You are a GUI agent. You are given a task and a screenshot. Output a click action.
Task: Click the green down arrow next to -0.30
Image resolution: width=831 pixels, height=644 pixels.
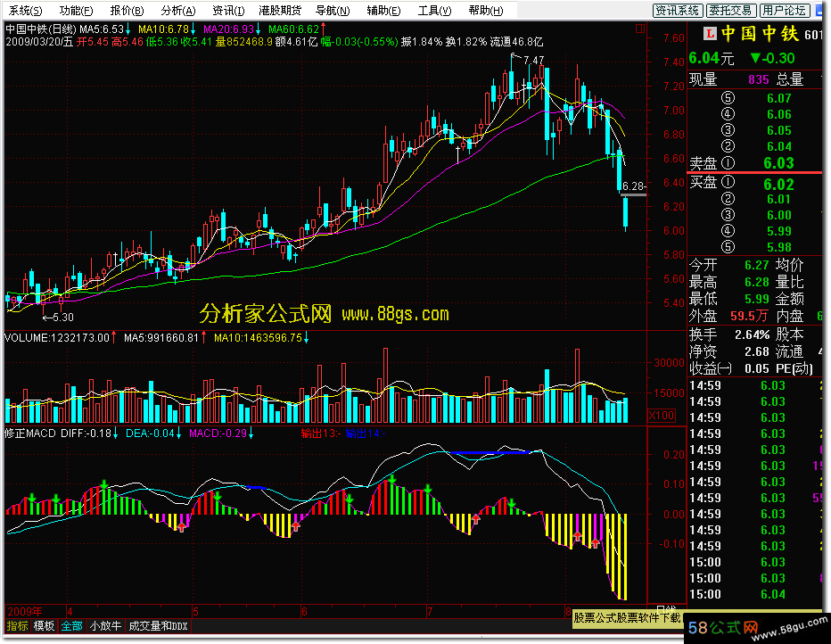pyautogui.click(x=756, y=58)
